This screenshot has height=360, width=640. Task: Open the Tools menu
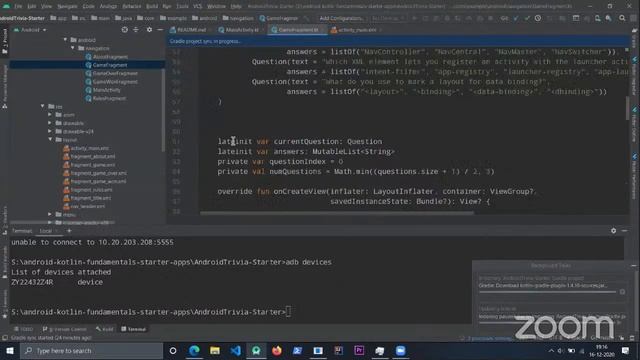click(182, 7)
